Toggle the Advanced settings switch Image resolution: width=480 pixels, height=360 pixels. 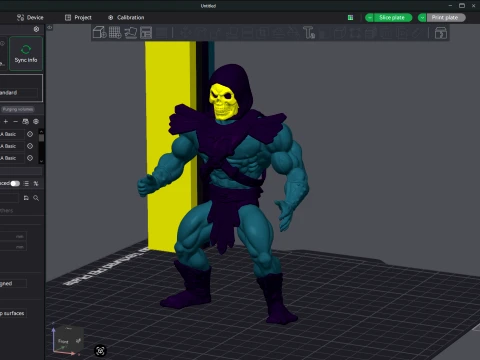pyautogui.click(x=15, y=183)
